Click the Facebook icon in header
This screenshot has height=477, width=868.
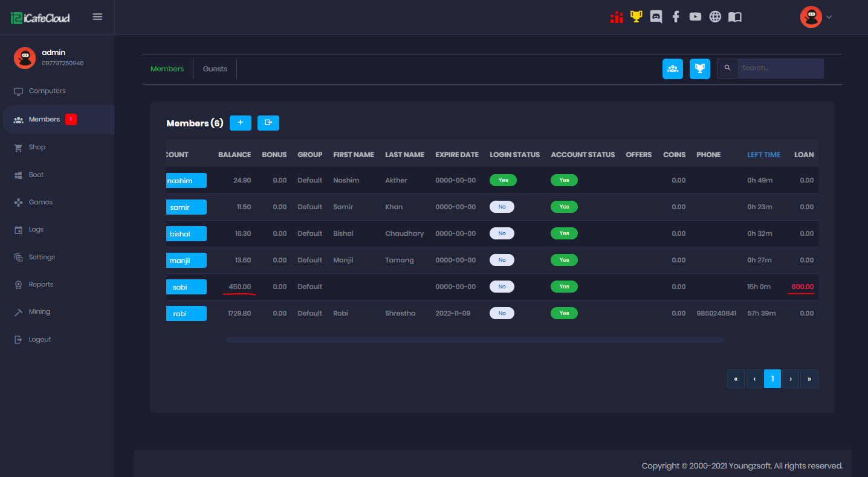[676, 17]
